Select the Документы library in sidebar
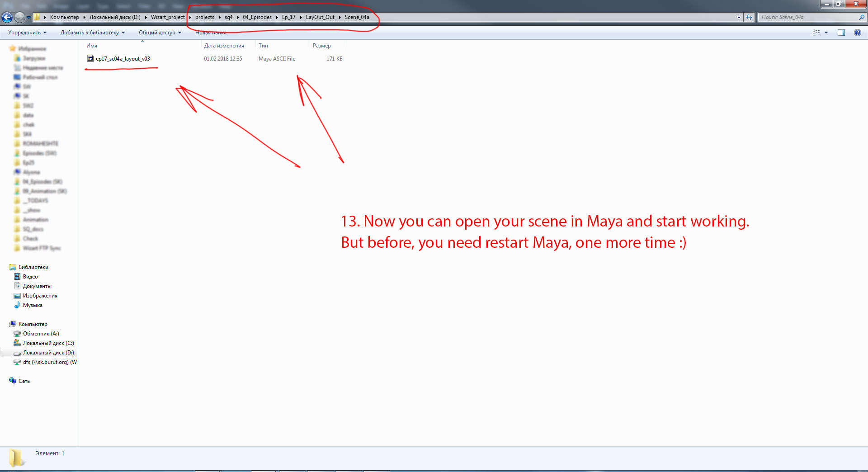This screenshot has width=868, height=472. (x=37, y=286)
